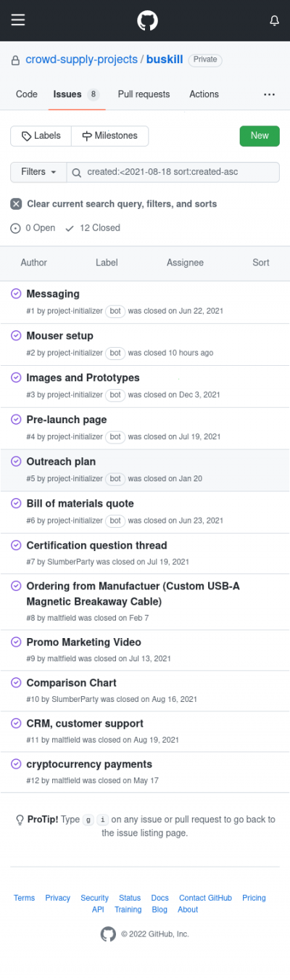Open the Label filter dropdown

click(107, 263)
